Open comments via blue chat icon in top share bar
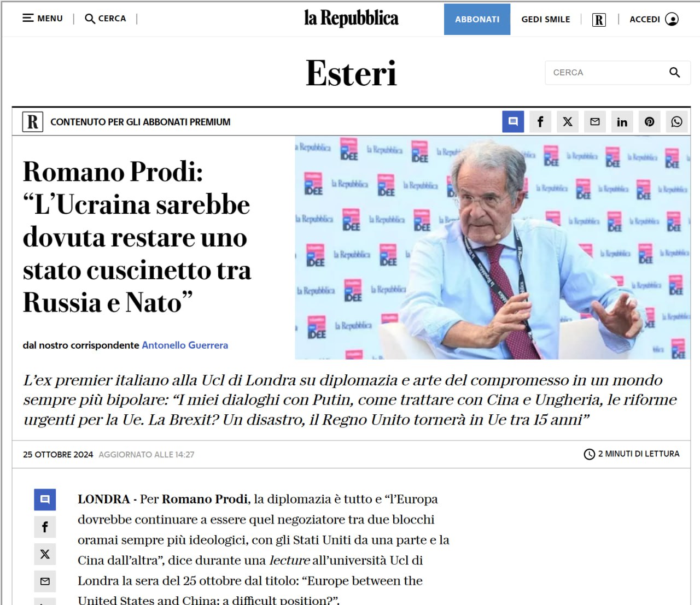 point(513,121)
